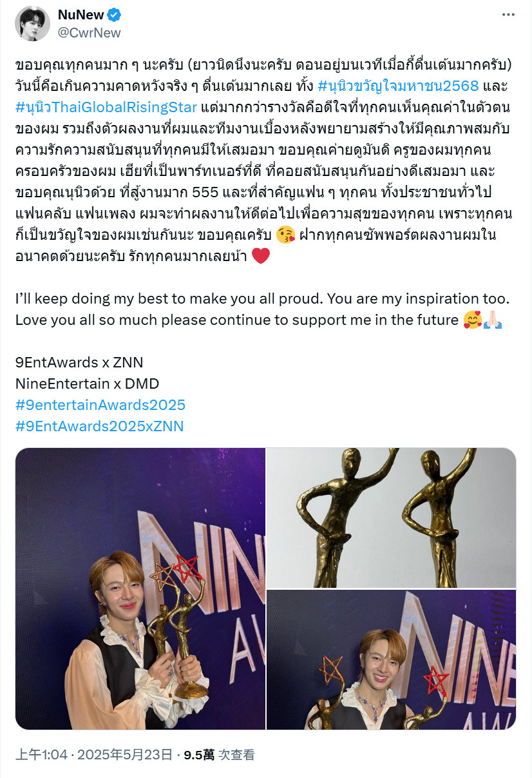View large photo holding two trophies
The width and height of the screenshot is (532, 778).
click(x=140, y=588)
